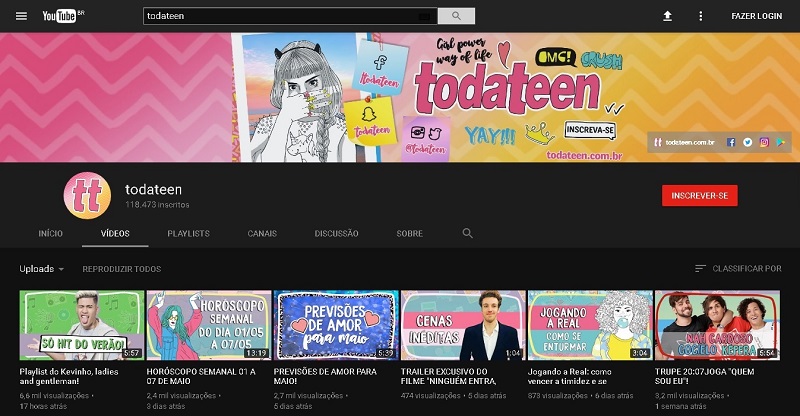Open the Nah Cardoso Cocielo Kefera thumbnail

tap(717, 325)
